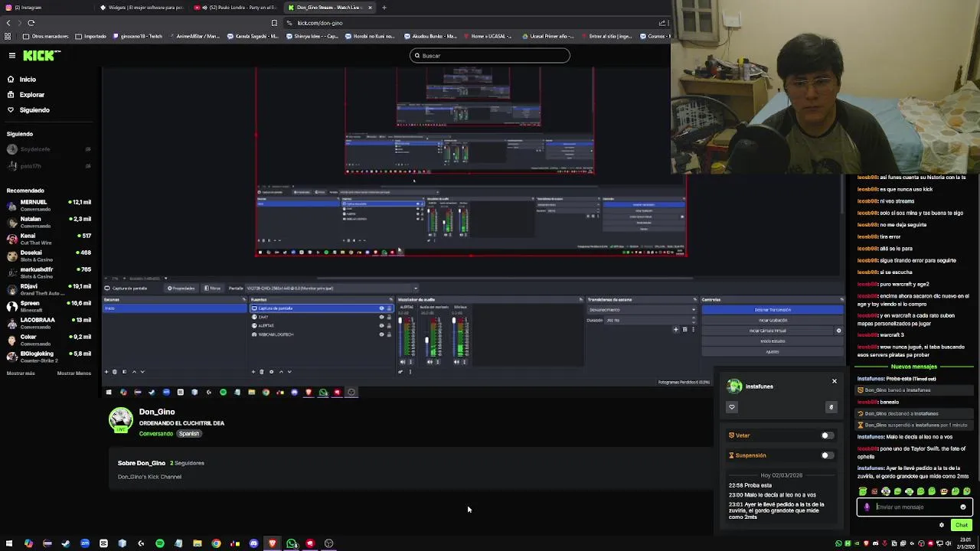Open OBS Studio from the taskbar
Screen dimensions: 980x551
328,543
